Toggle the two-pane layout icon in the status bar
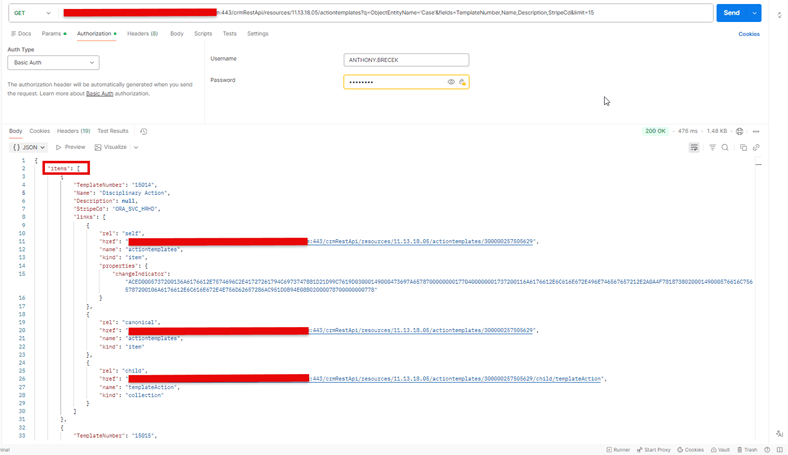The width and height of the screenshot is (788, 455). click(x=779, y=450)
